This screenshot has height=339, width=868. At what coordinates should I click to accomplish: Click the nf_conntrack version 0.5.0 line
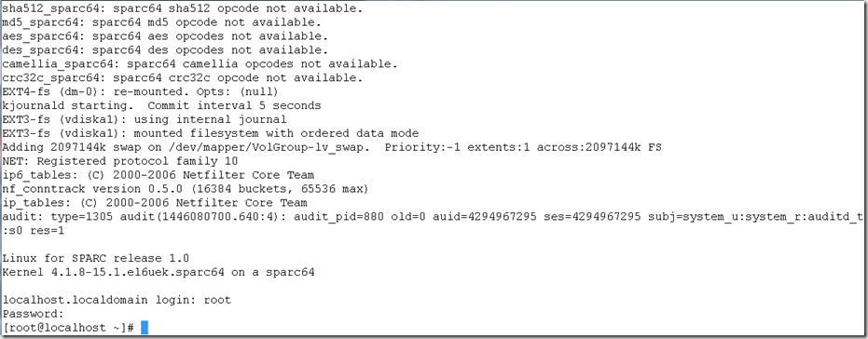[x=186, y=189]
